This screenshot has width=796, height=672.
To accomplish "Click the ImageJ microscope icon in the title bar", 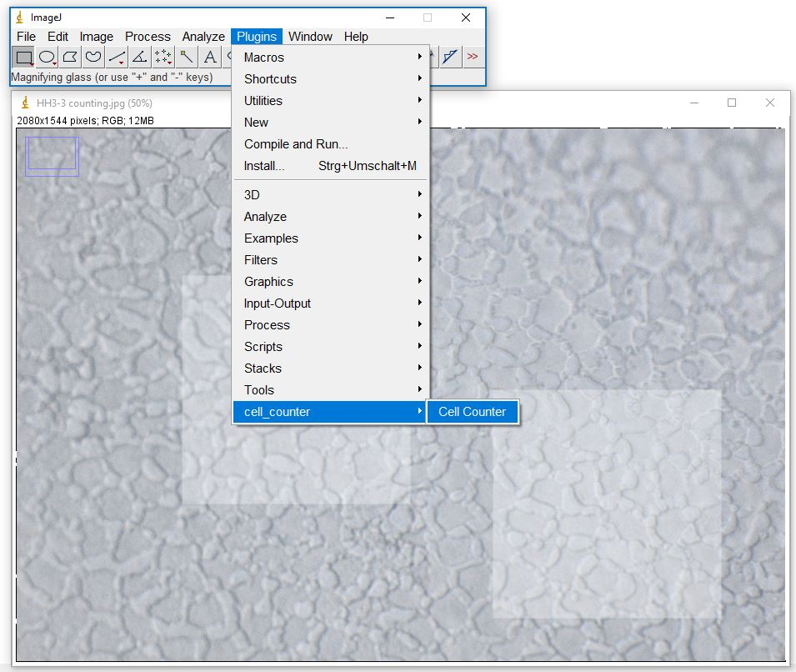I will point(20,18).
